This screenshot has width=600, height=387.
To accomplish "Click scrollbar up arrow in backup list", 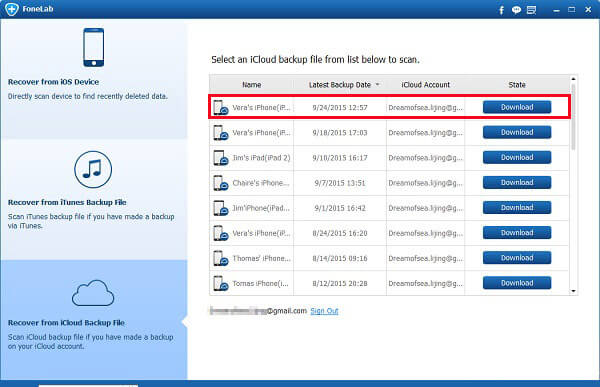I will click(573, 79).
